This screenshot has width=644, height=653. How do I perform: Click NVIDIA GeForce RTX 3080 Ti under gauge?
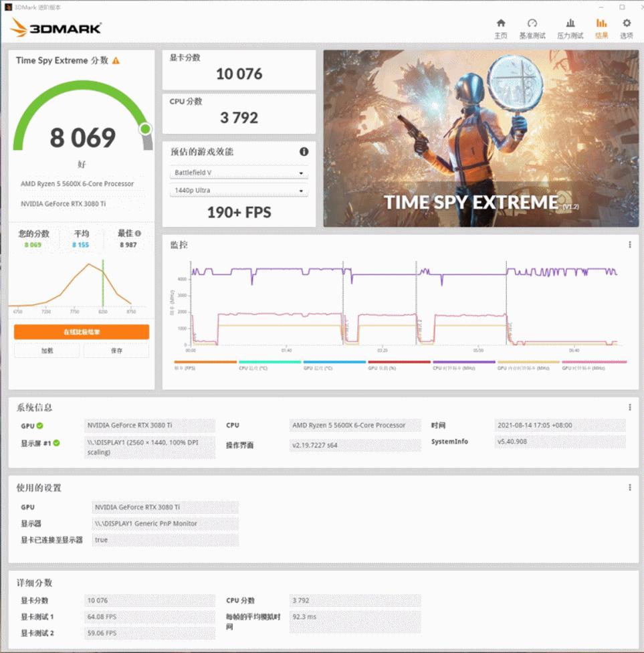[x=64, y=203]
